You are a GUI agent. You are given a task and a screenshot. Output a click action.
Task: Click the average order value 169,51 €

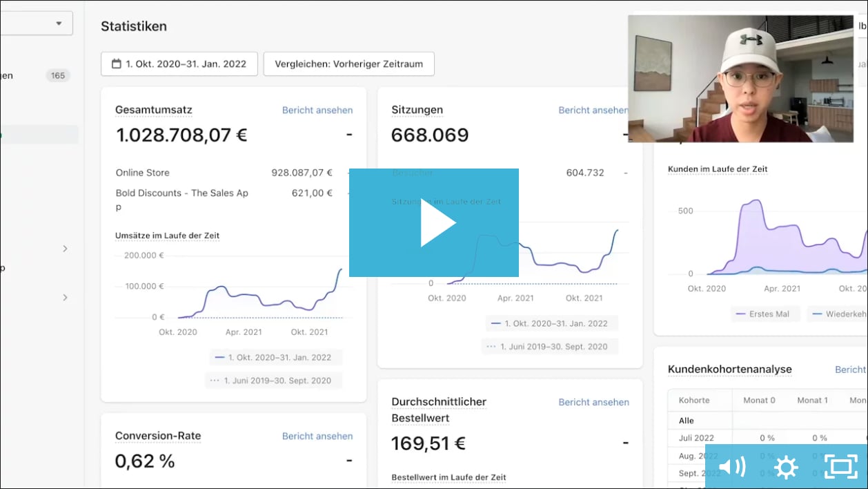pyautogui.click(x=428, y=443)
